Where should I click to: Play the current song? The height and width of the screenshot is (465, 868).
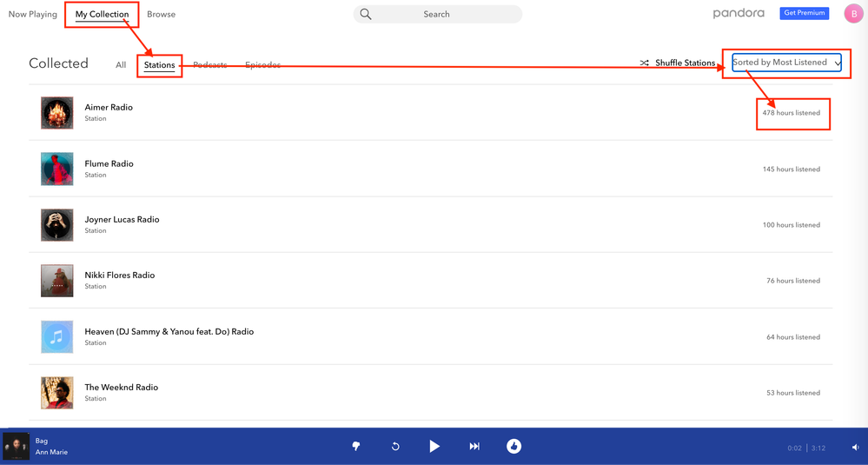click(434, 446)
